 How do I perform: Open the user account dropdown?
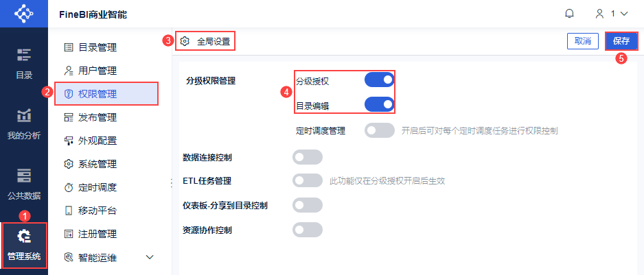612,14
